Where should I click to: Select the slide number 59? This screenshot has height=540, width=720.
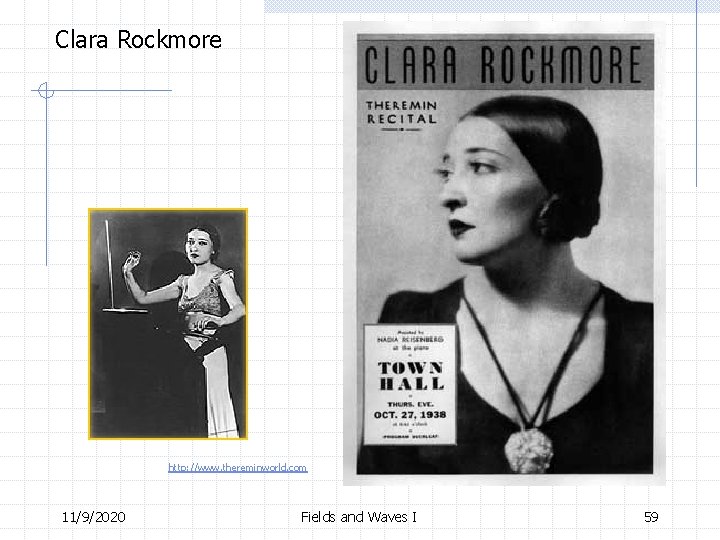[x=651, y=517]
